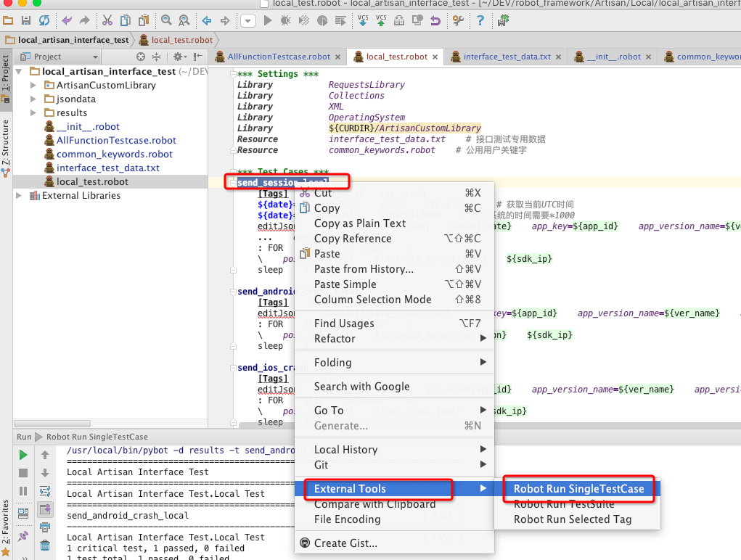
Task: Expand the ArtisanCustomLibrary folder
Action: coord(33,86)
